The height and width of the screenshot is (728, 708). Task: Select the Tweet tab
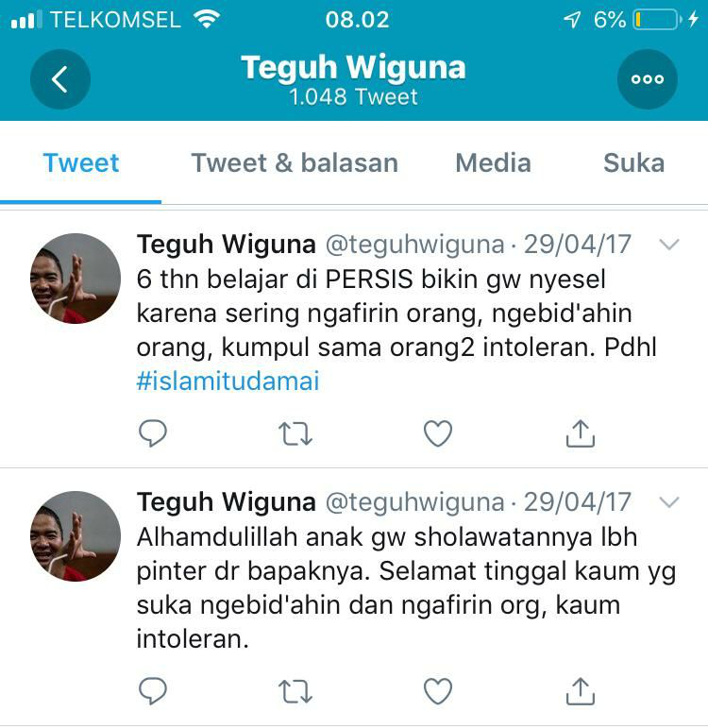81,163
